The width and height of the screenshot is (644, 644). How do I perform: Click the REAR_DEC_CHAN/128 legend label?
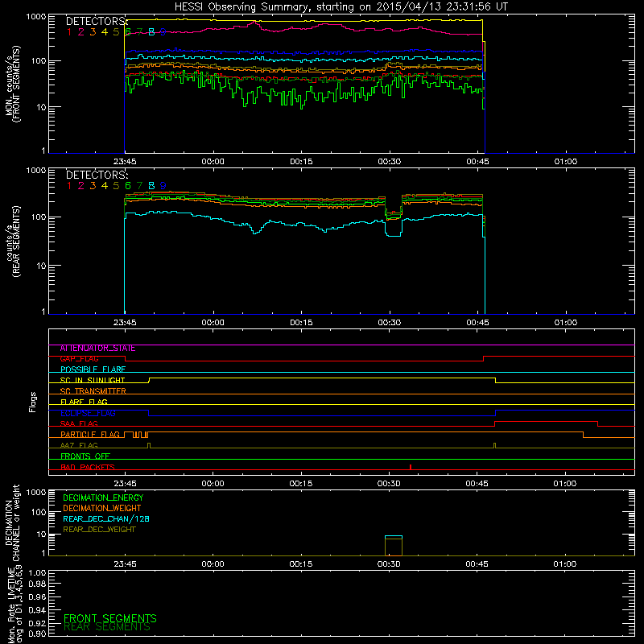[x=106, y=519]
